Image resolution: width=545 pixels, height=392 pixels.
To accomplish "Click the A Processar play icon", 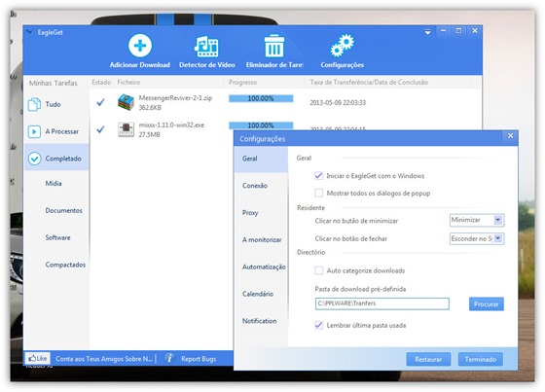I will point(34,131).
